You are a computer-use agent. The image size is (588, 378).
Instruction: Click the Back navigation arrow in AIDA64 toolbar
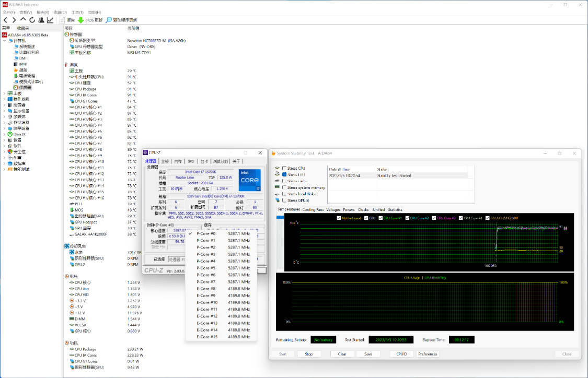pyautogui.click(x=6, y=20)
